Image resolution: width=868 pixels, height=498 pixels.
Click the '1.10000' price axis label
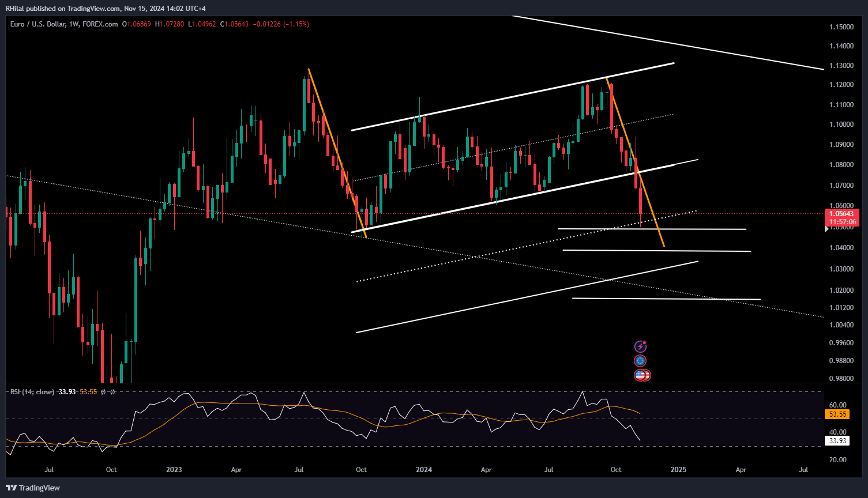pyautogui.click(x=841, y=124)
